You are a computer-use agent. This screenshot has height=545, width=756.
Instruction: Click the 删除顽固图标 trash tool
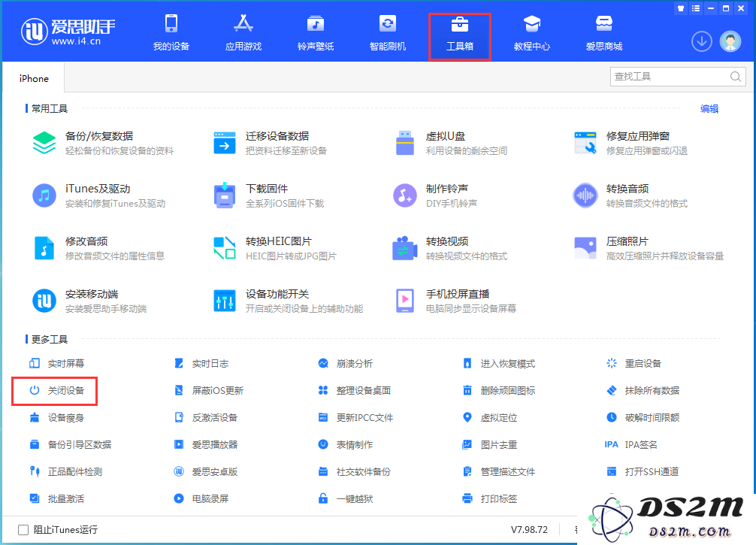[x=499, y=391]
